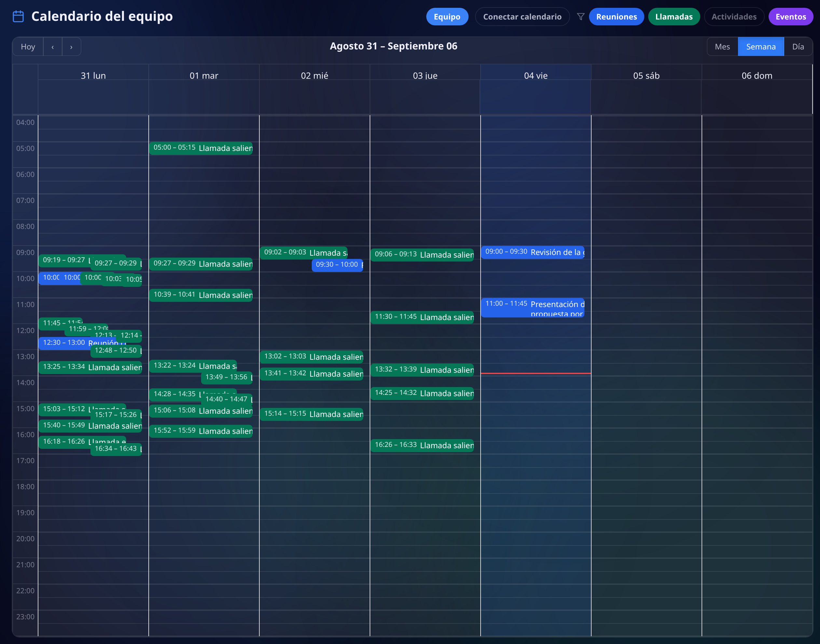Switch to Semana view
Viewport: 820px width, 644px height.
point(760,47)
